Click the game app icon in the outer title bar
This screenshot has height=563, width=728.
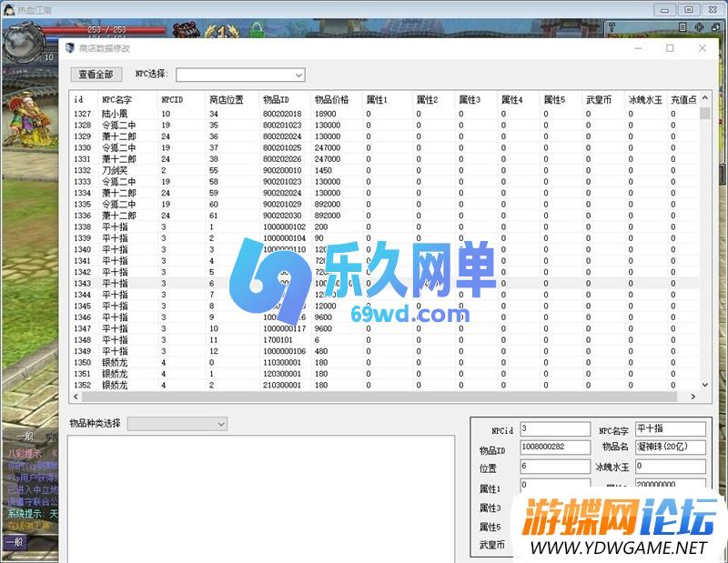[x=9, y=9]
